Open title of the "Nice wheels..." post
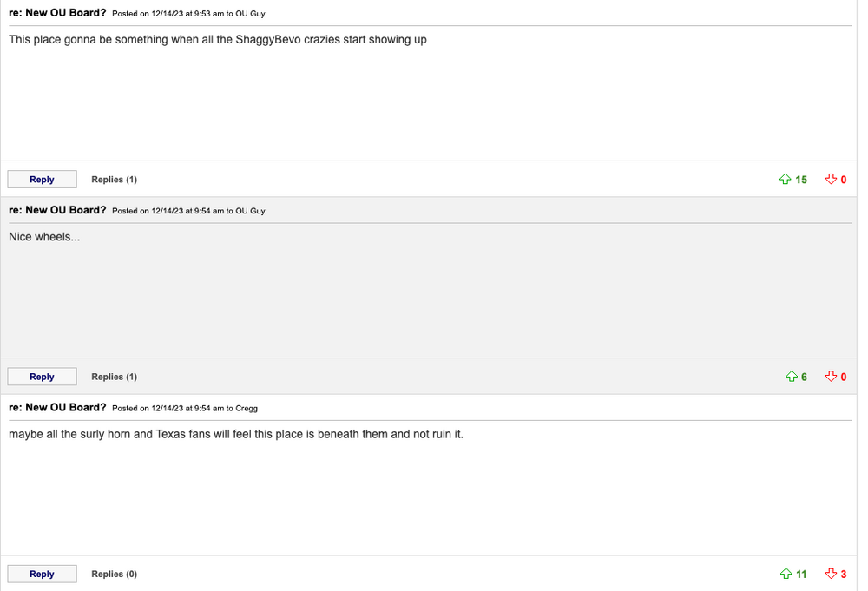 click(57, 210)
